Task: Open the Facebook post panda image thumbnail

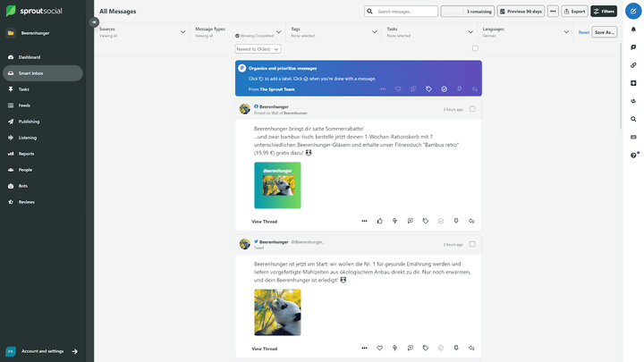Action: (277, 185)
